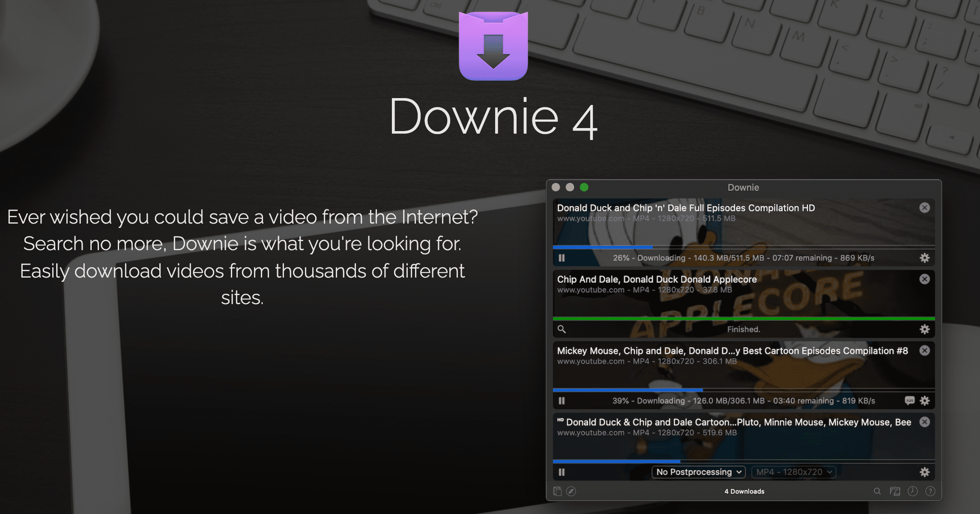Image resolution: width=980 pixels, height=514 pixels.
Task: Remove Full Episodes Compilation HD from queue
Action: click(x=925, y=208)
